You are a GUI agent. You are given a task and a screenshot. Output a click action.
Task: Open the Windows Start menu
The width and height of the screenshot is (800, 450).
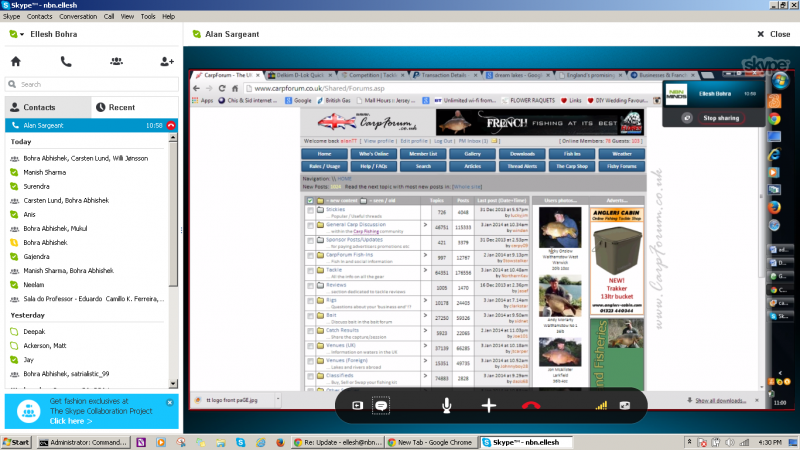(16, 442)
